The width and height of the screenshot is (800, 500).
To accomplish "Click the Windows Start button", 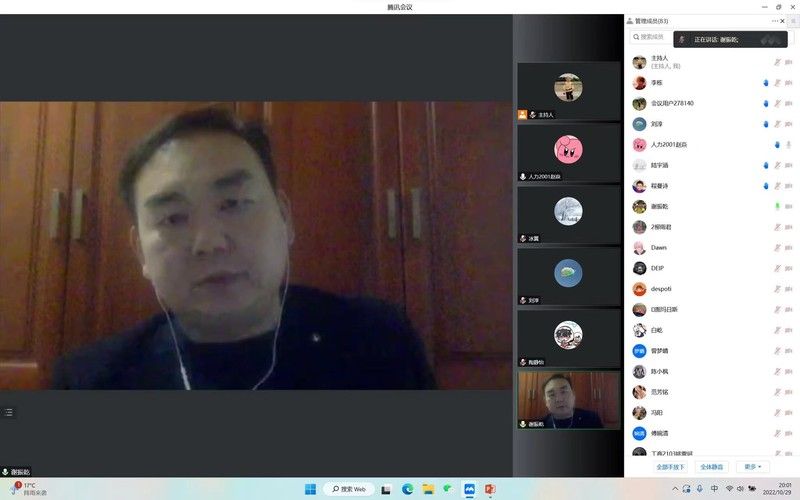I will 310,489.
